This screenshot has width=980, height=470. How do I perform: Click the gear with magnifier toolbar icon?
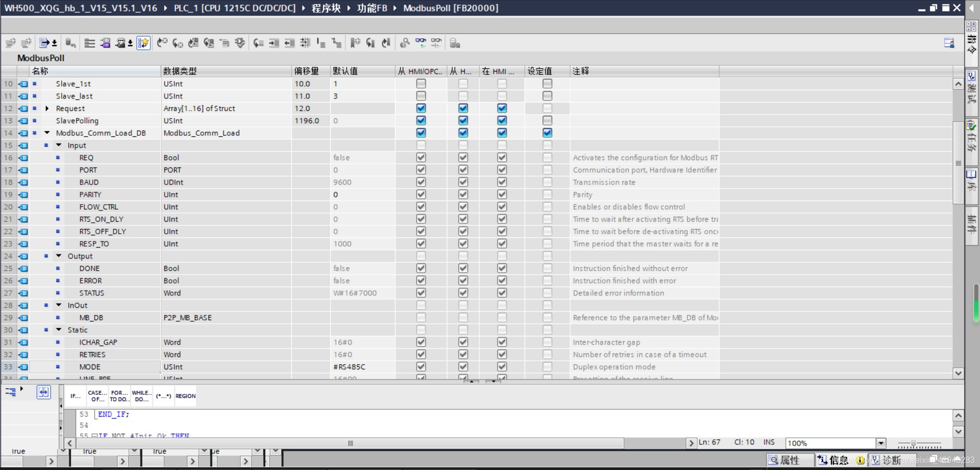405,43
